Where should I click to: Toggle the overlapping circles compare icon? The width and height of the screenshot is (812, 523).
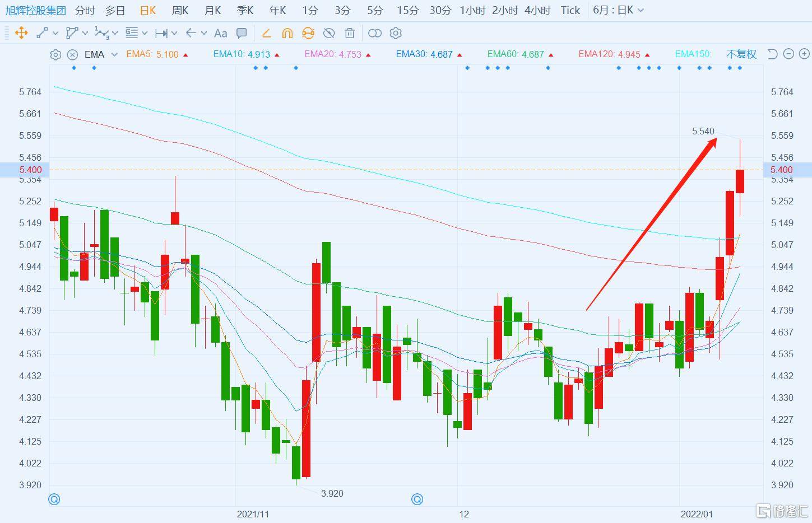pos(374,33)
